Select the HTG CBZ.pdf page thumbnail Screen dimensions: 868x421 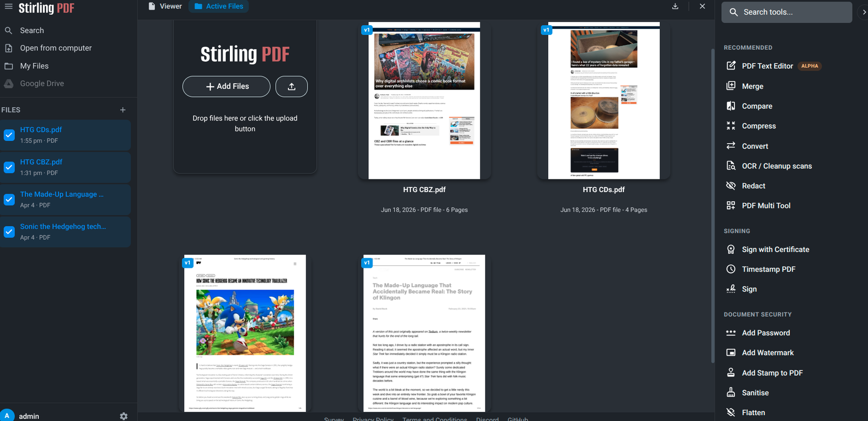424,101
